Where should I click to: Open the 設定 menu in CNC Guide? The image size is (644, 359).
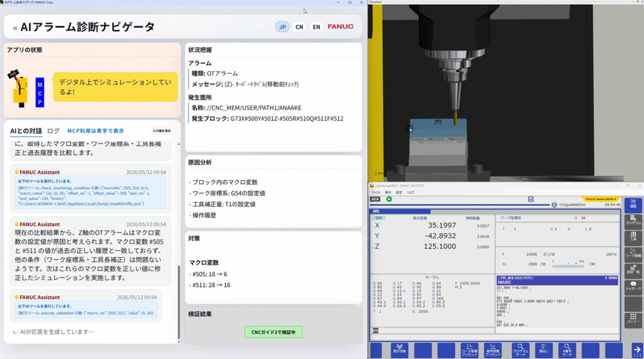(x=399, y=193)
